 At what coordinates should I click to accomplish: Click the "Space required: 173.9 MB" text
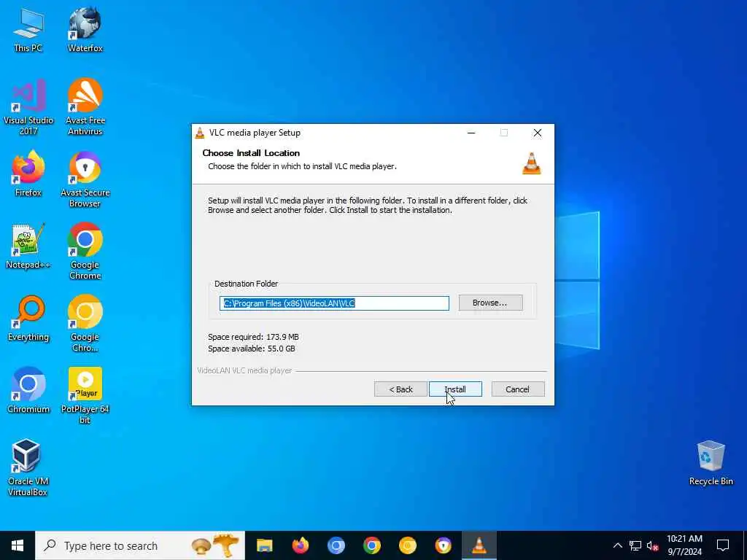(253, 337)
